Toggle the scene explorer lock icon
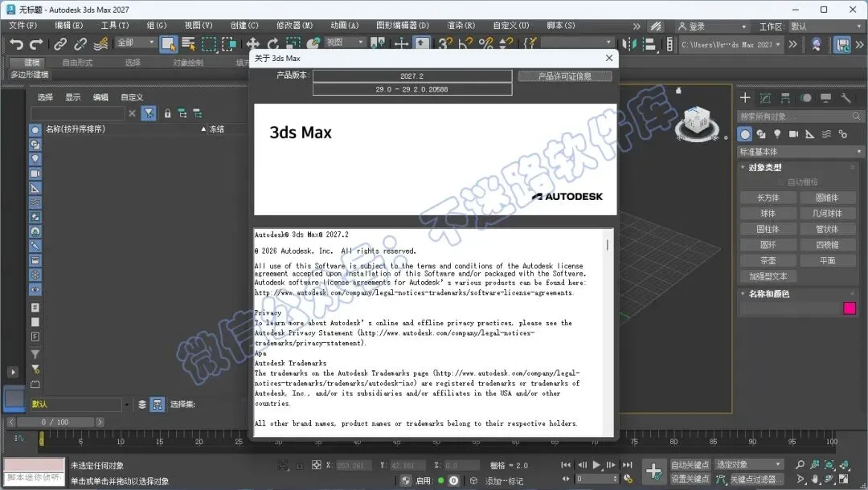This screenshot has width=868, height=490. point(167,113)
